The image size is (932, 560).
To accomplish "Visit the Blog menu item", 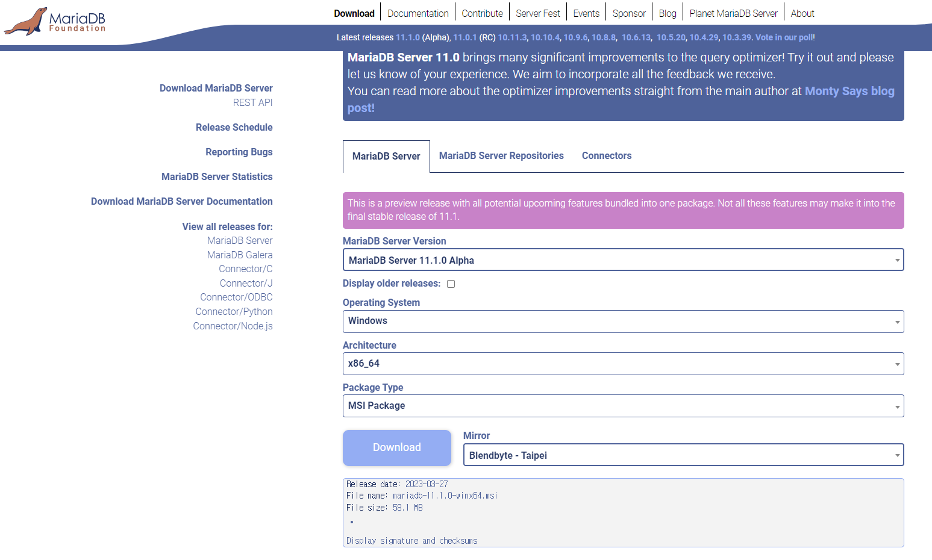I will (668, 13).
